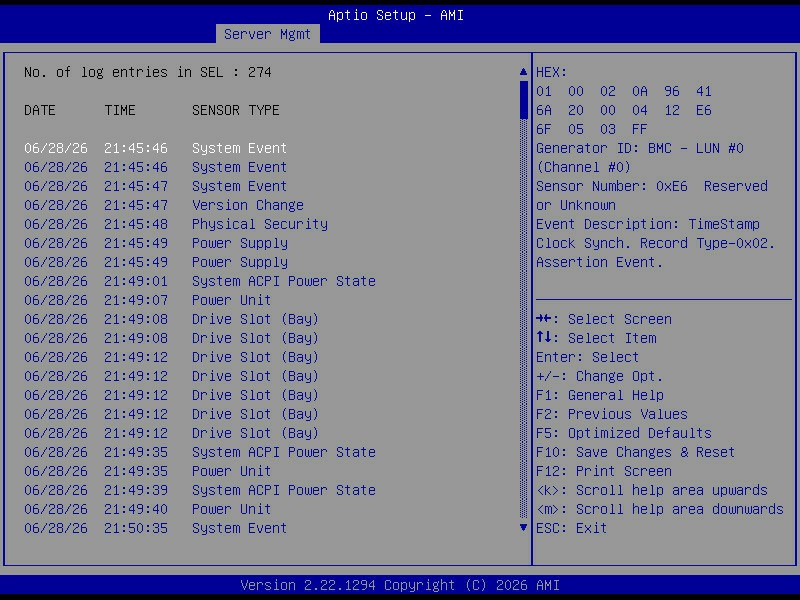
Task: Click the scrollbar up arrow in log list
Action: point(523,72)
